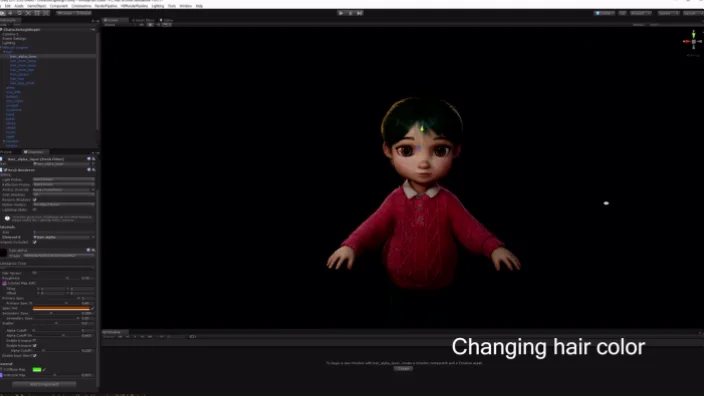Open the Collab button in the toolbar
Image resolution: width=704 pixels, height=397 pixels.
point(605,13)
